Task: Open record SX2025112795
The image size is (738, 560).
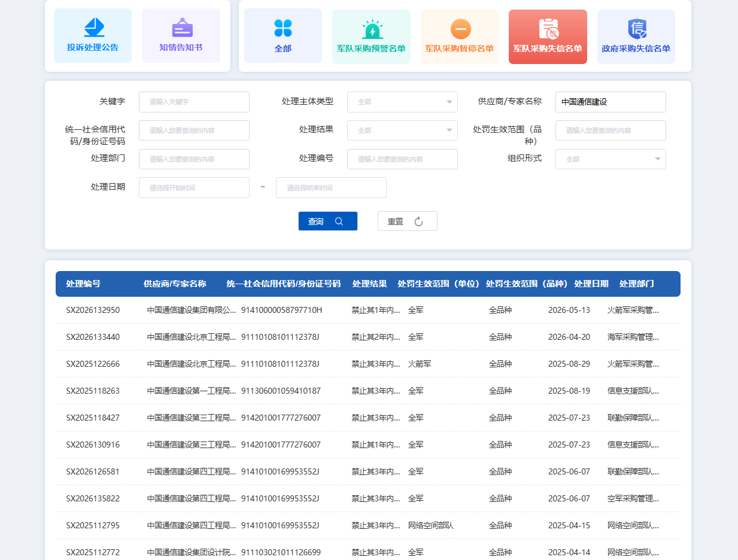Action: pyautogui.click(x=93, y=525)
